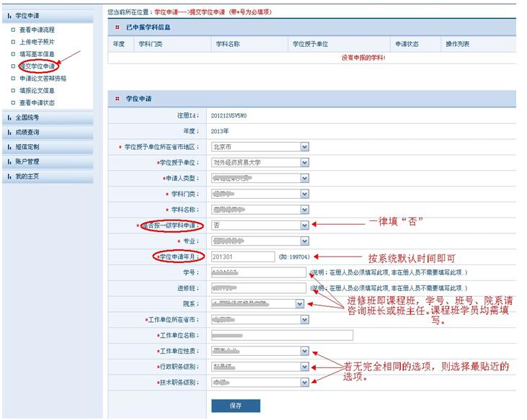Click the 全国统考 sidebar bar icon

click(9, 117)
